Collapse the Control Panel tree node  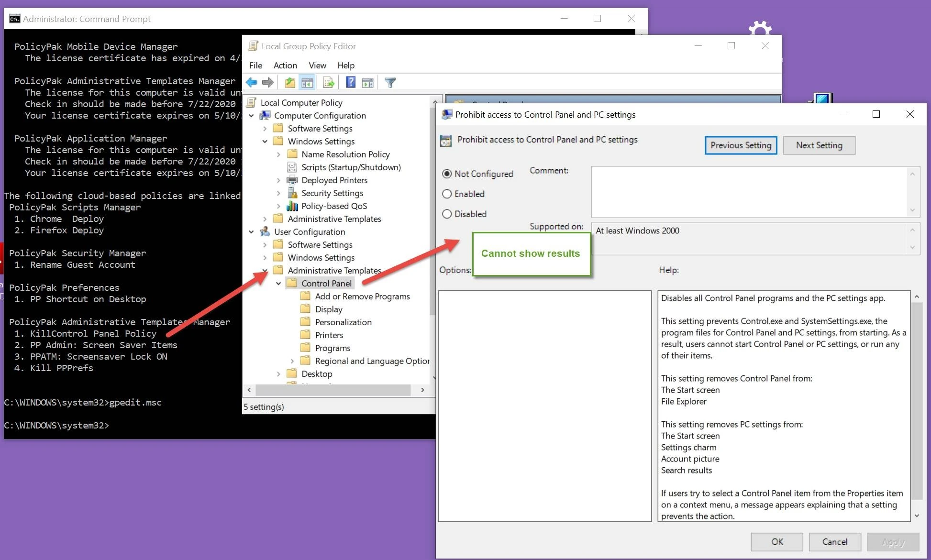click(x=278, y=283)
